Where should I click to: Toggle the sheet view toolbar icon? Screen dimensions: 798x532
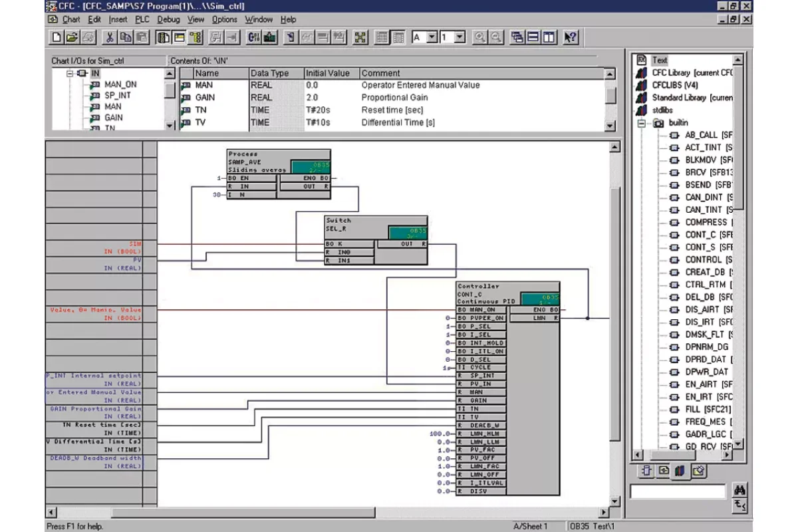pos(398,38)
